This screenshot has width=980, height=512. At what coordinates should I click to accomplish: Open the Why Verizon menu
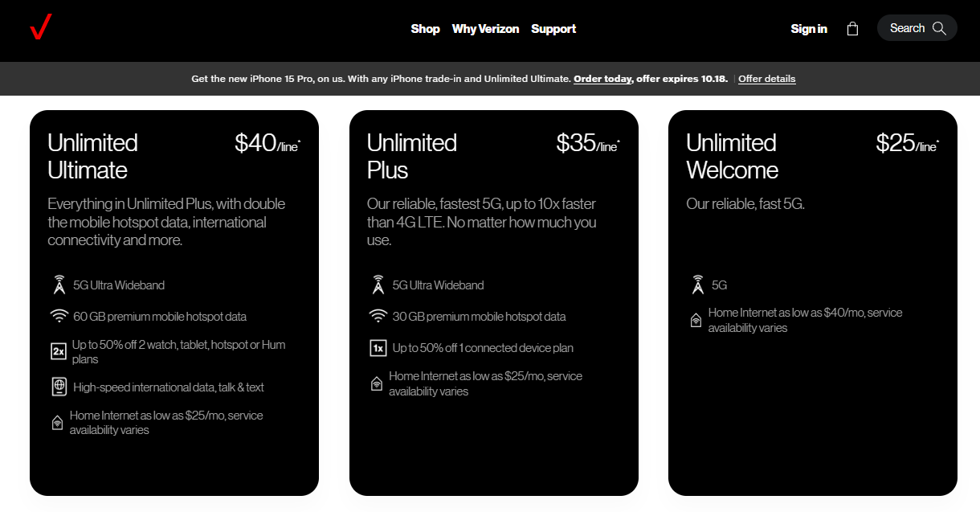pyautogui.click(x=485, y=28)
